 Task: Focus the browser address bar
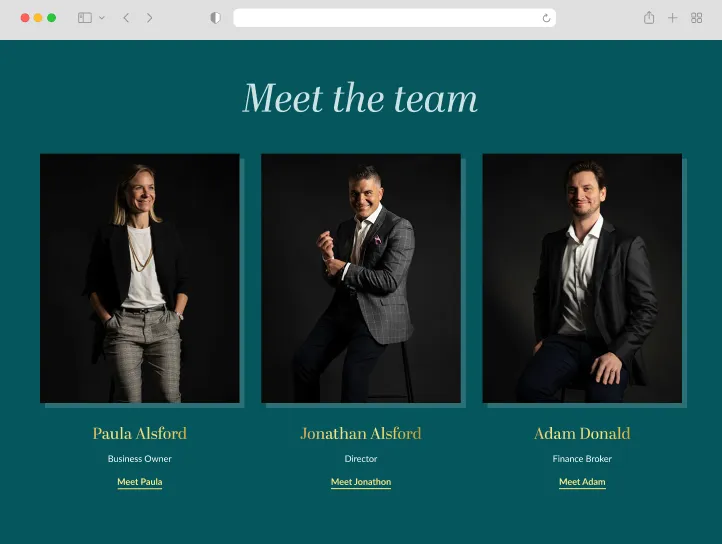tap(394, 18)
